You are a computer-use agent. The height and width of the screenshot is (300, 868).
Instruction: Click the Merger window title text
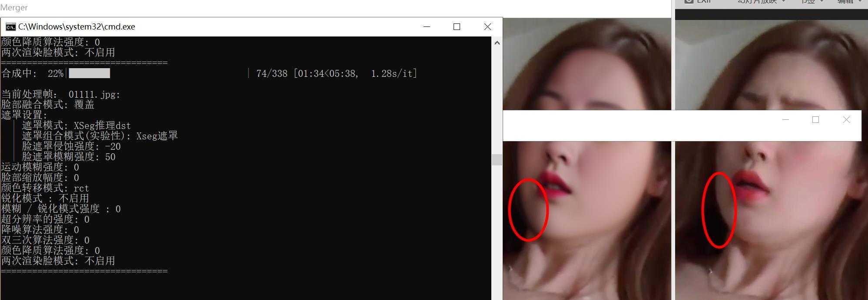click(14, 7)
